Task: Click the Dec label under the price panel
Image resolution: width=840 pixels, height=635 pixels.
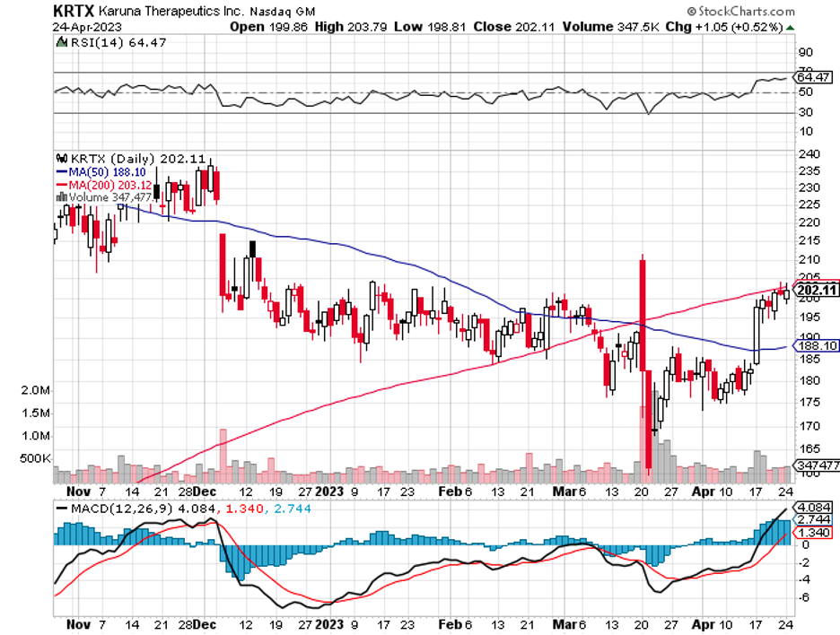Action: pyautogui.click(x=205, y=491)
